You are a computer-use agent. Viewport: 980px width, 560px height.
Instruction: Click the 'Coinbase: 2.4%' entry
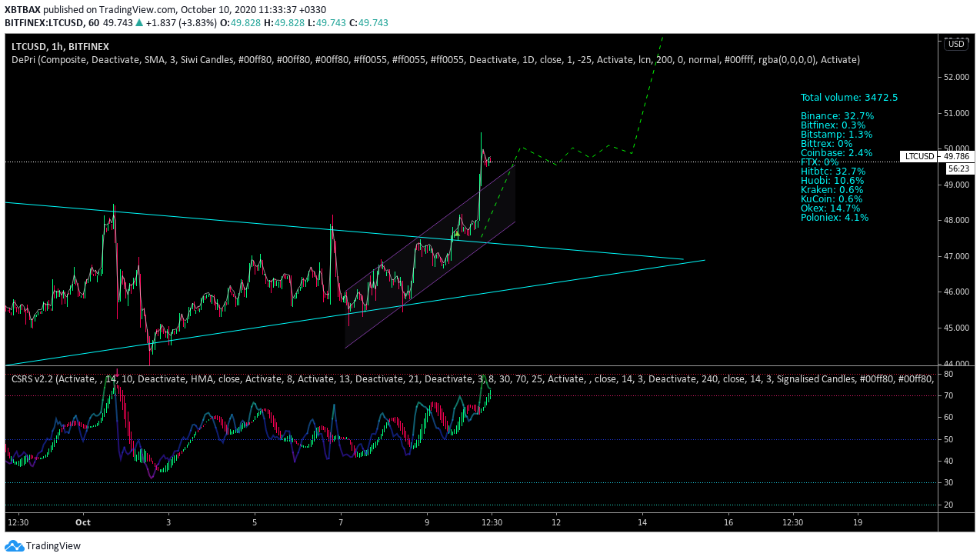[837, 153]
